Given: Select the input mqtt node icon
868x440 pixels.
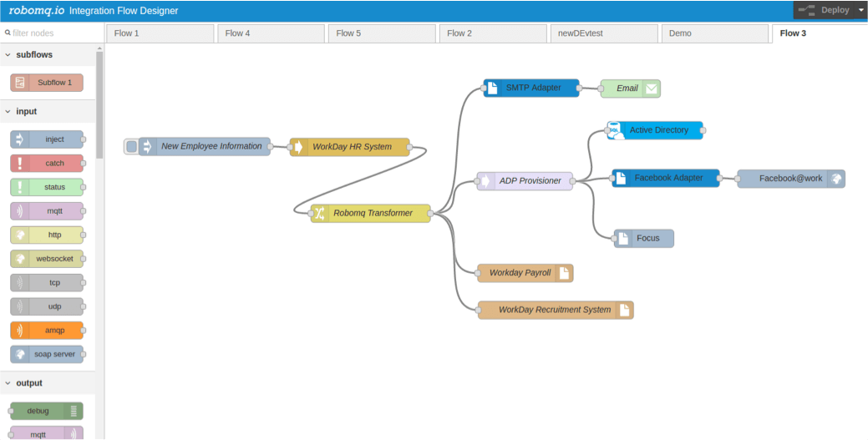Looking at the screenshot, I should 19,211.
